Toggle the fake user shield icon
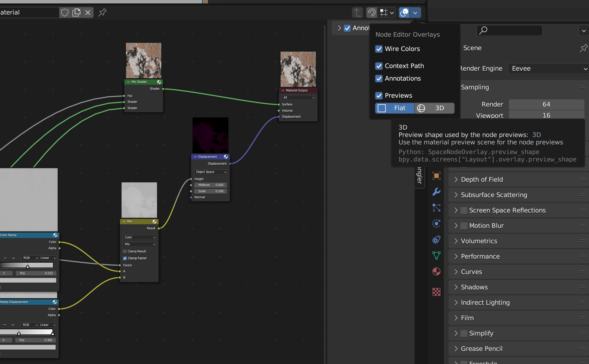 tap(65, 13)
